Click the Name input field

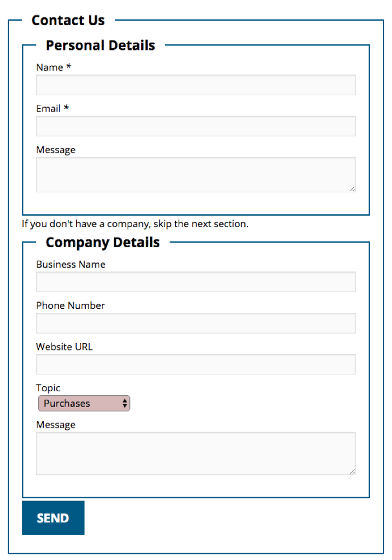pos(195,85)
